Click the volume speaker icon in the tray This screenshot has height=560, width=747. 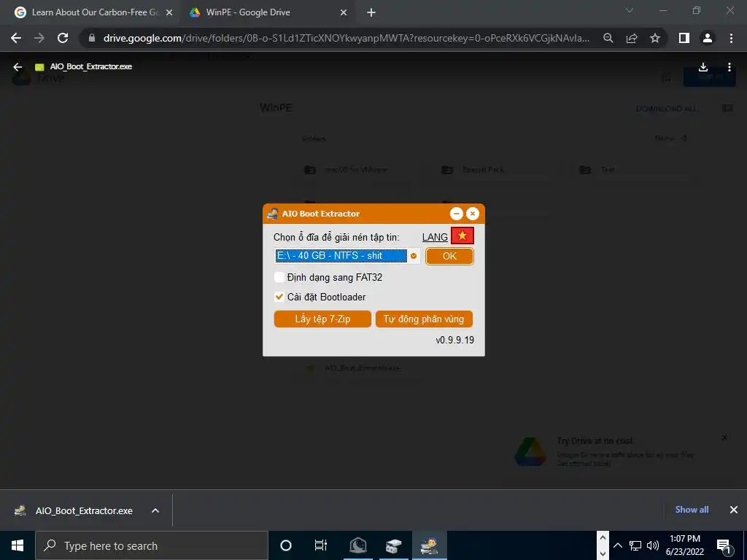coord(653,545)
